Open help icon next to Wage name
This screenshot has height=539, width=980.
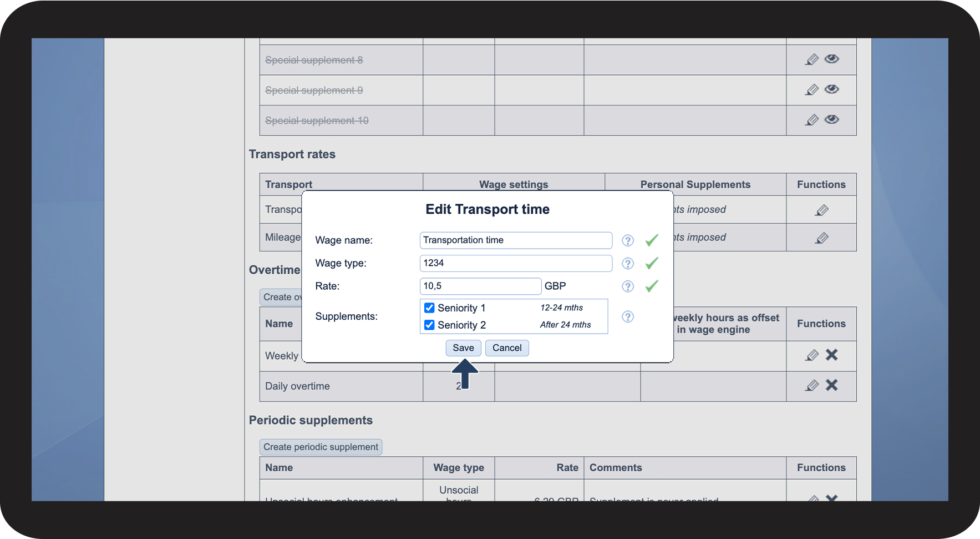[627, 240]
